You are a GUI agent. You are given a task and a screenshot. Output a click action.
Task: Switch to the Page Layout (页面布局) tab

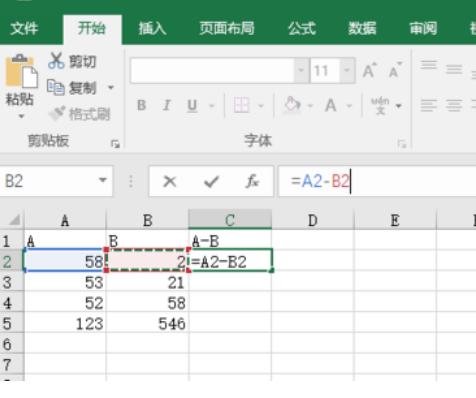[227, 29]
